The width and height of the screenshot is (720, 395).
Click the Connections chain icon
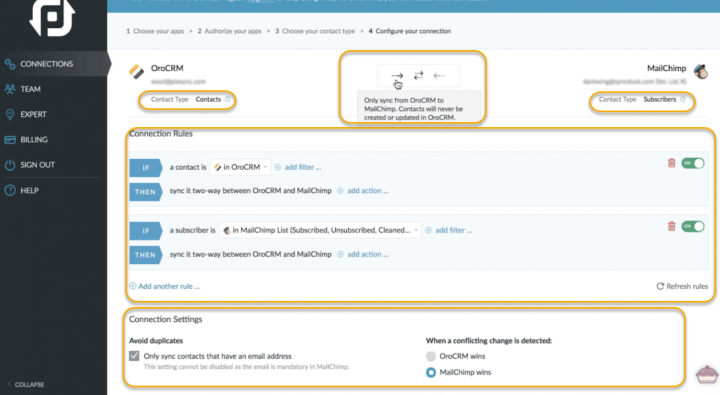coord(10,64)
